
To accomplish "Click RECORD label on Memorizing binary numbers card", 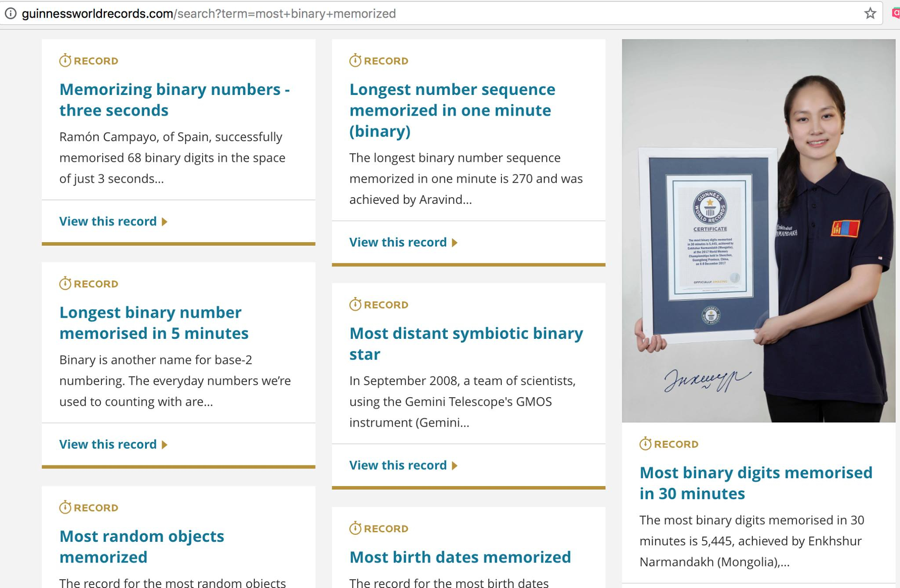I will 96,61.
